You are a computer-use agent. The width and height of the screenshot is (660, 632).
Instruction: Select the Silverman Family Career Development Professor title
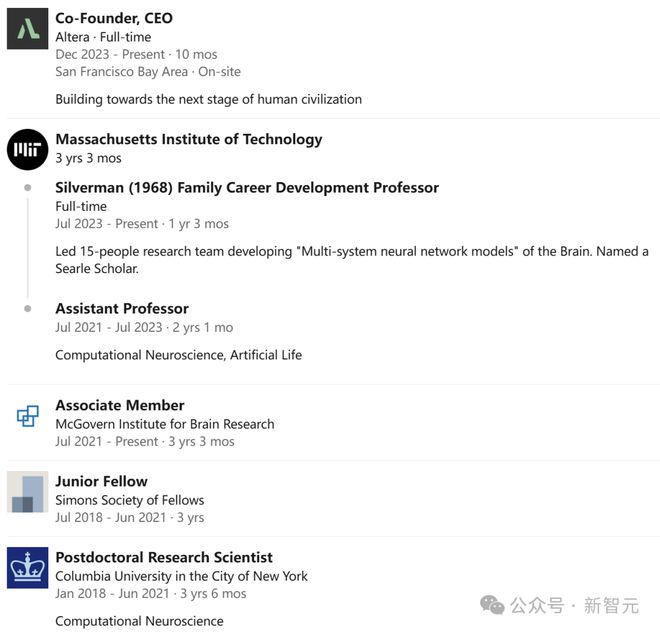pos(247,187)
